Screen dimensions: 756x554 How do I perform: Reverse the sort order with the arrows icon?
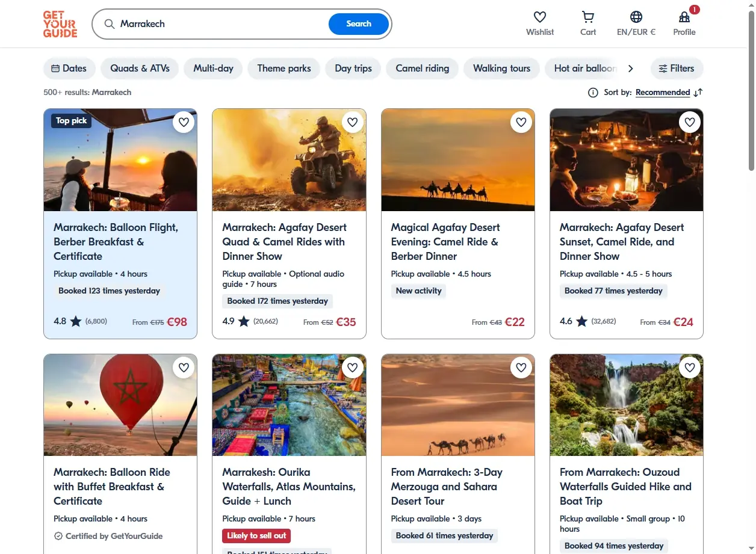[x=698, y=93]
